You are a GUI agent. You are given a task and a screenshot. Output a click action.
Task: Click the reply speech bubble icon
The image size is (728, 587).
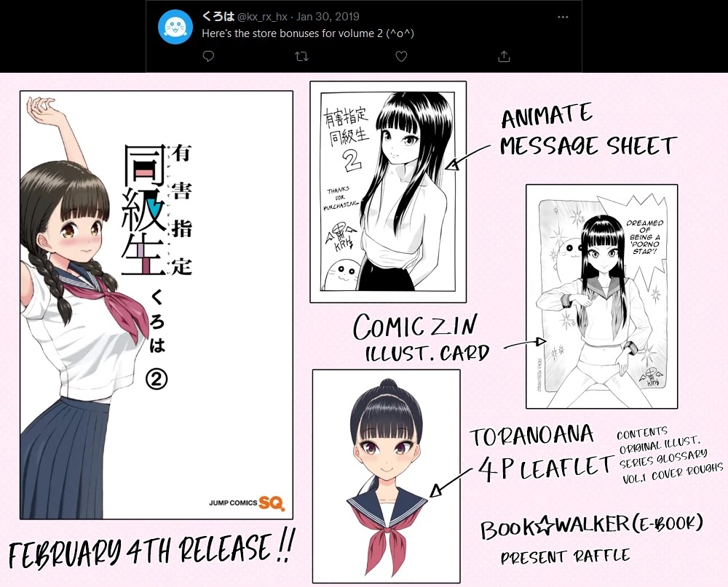click(208, 56)
